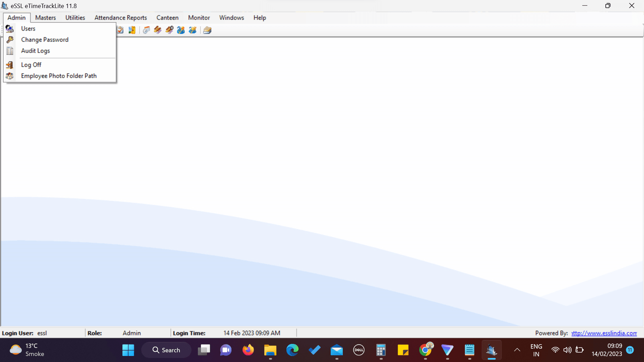The height and width of the screenshot is (362, 644).
Task: Open the Dell app in taskbar
Action: tap(359, 350)
